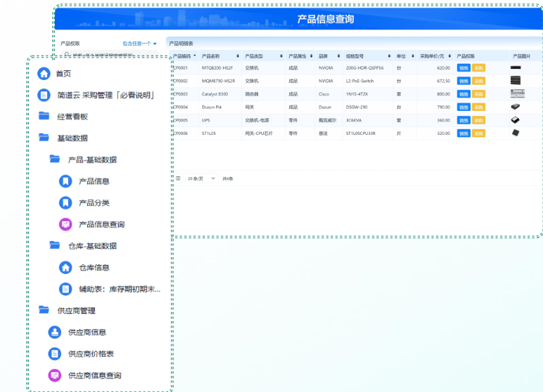Click the 首页 home icon

[44, 73]
